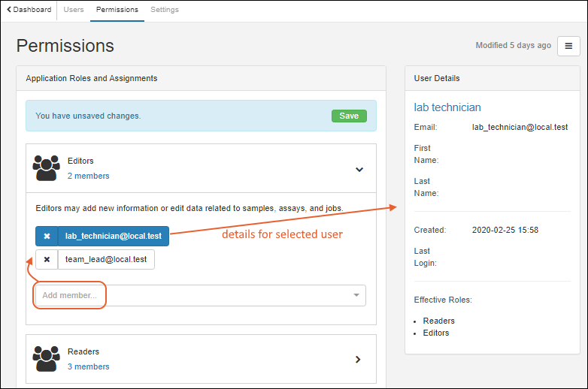Click the Readers group icon
Viewport: 588px width, 389px height.
point(47,358)
